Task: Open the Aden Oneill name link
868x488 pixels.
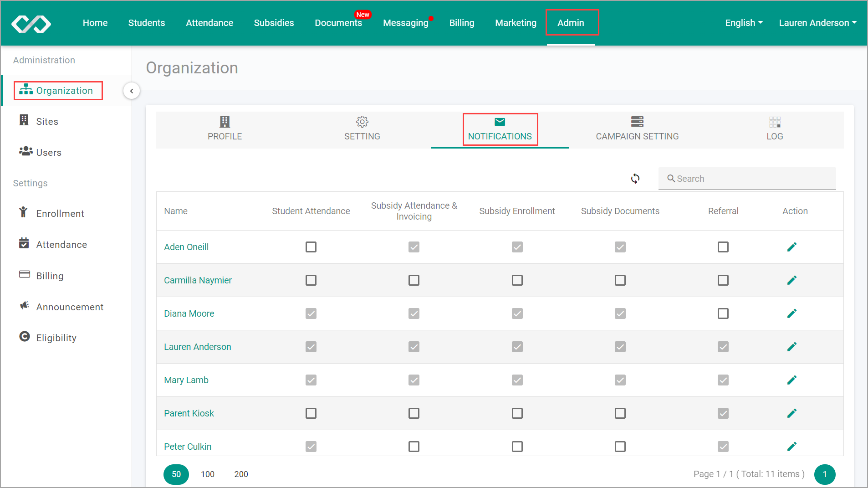Action: [x=186, y=247]
